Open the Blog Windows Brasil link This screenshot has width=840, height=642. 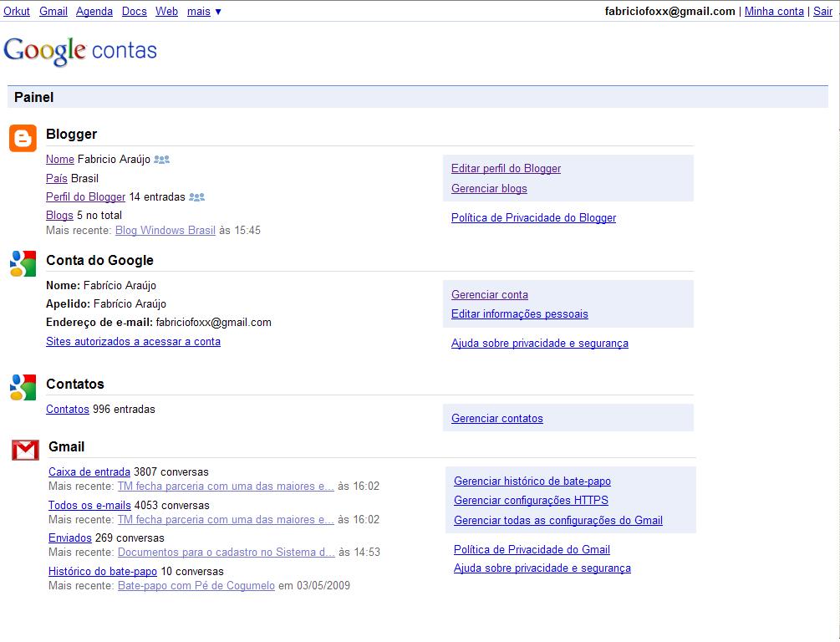coord(165,231)
